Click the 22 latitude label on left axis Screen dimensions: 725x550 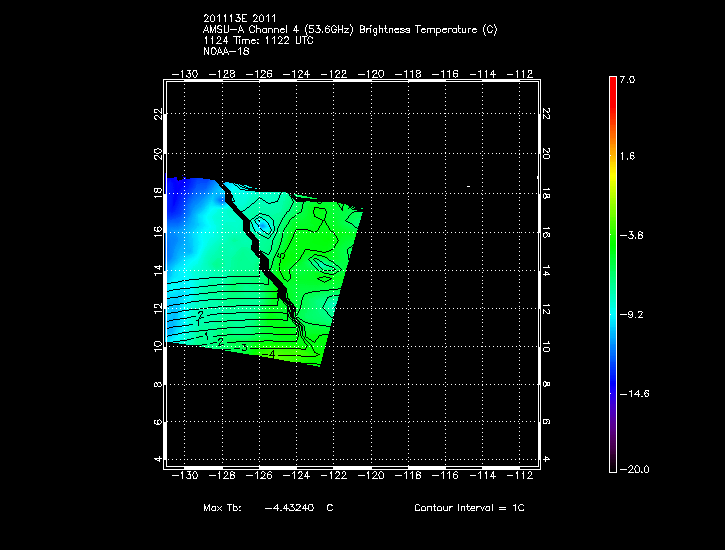[x=157, y=115]
